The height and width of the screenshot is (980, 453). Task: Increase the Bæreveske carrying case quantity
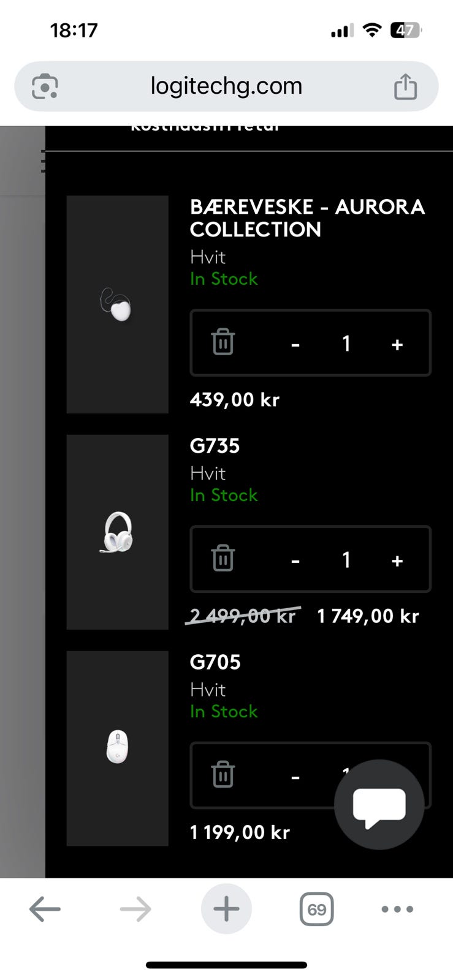397,344
